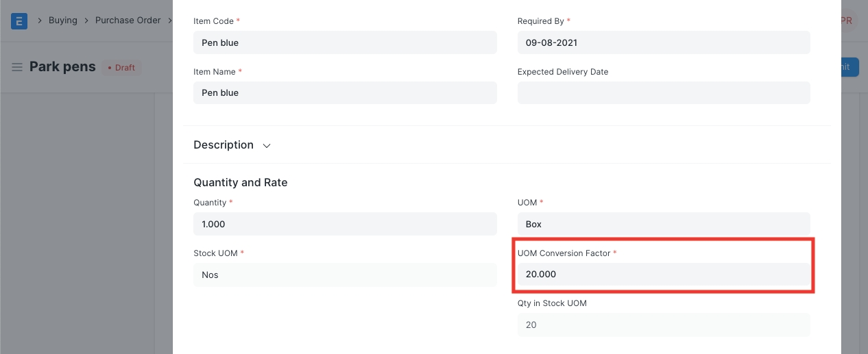Image resolution: width=868 pixels, height=354 pixels.
Task: Click the Qty in Stock UOM field
Action: click(663, 325)
